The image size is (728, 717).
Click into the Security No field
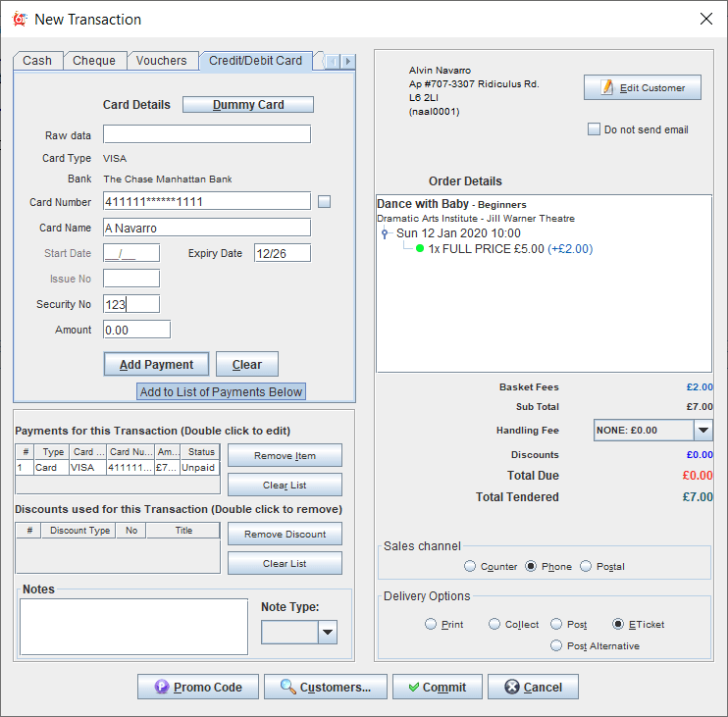coord(130,304)
